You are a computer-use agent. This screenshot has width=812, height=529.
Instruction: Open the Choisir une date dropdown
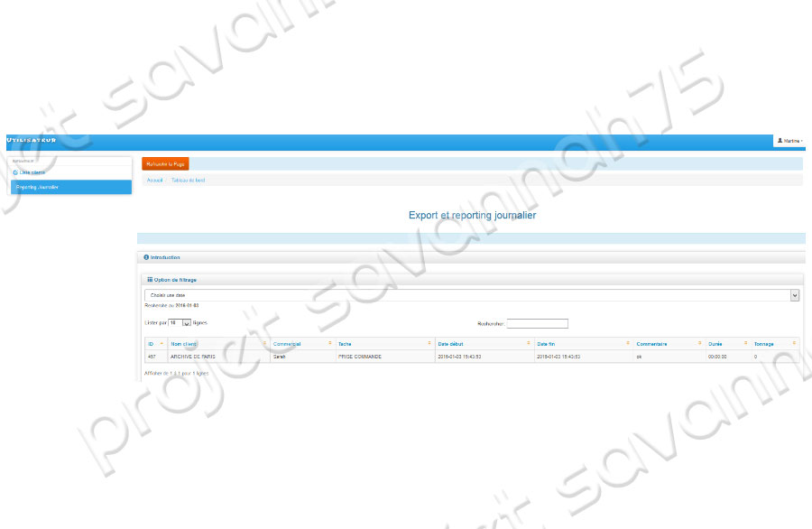472,294
